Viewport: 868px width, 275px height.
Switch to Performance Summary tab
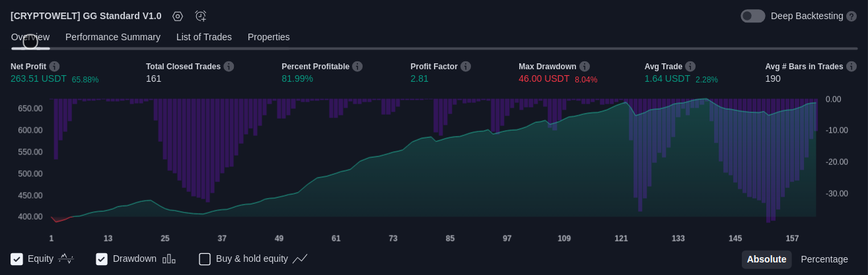coord(113,37)
